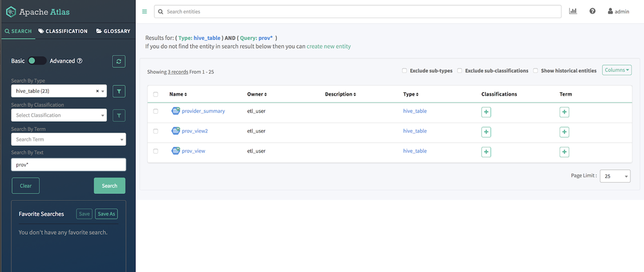This screenshot has height=272, width=644.
Task: Switch to the Classification tab
Action: point(63,31)
